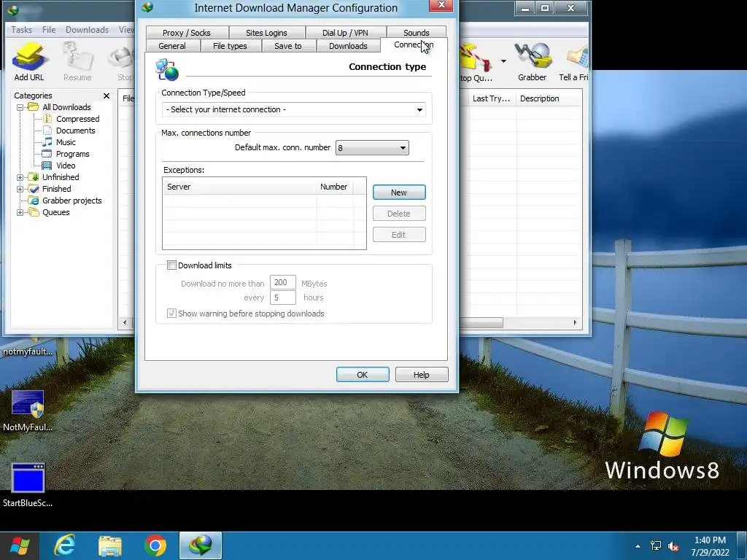Switch to Downloads configuration tab
Screen dimensions: 747x560
coord(348,46)
